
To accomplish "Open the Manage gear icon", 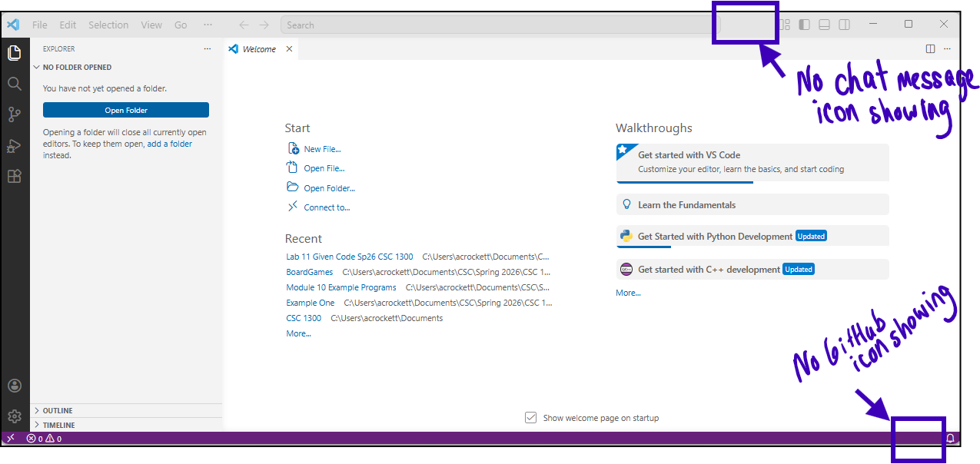I will (14, 416).
